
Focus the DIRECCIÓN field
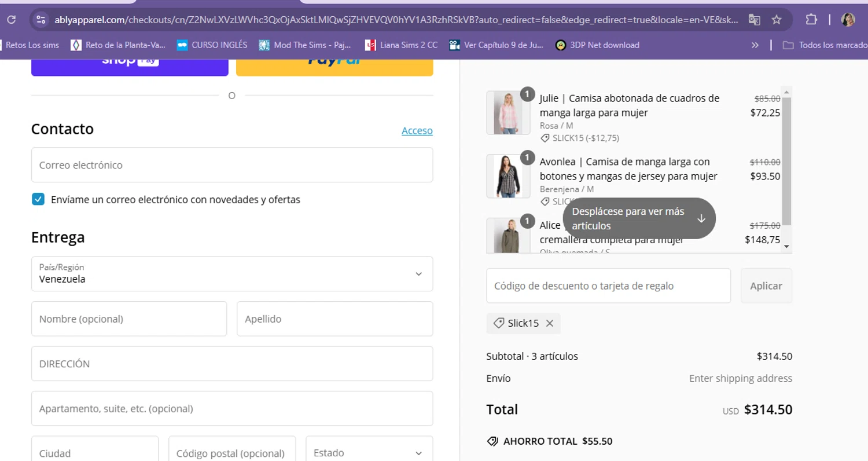232,364
